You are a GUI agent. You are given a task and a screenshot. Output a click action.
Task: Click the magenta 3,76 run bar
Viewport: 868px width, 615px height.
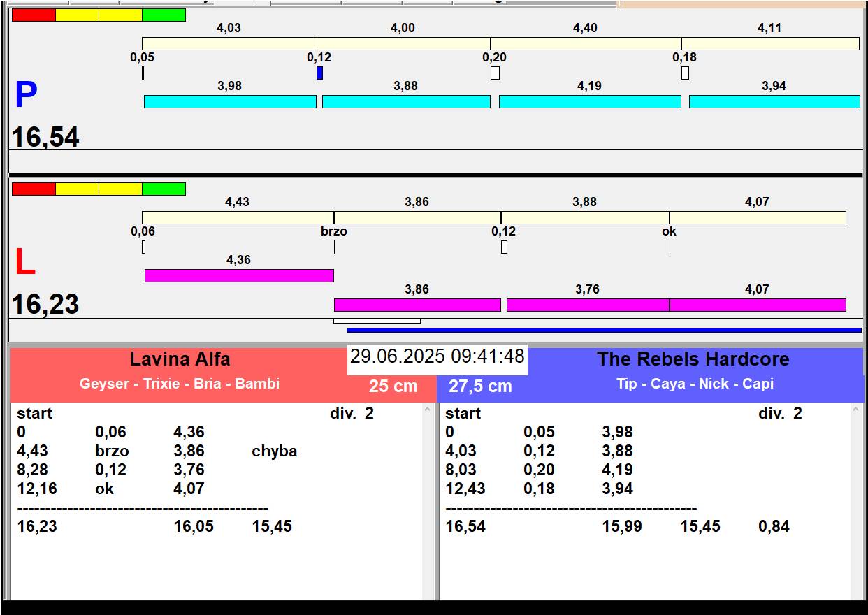tap(588, 305)
